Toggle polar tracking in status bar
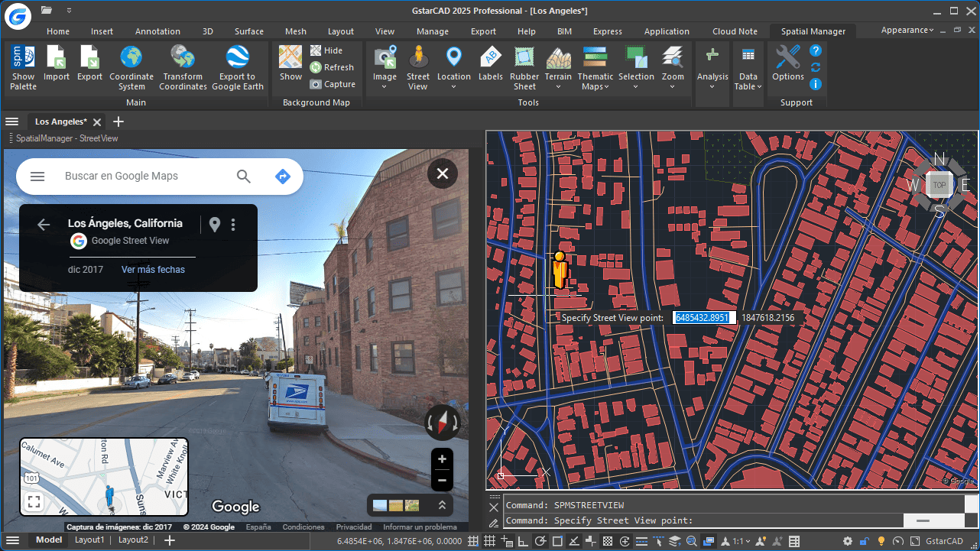Viewport: 980px width, 551px height. click(540, 541)
